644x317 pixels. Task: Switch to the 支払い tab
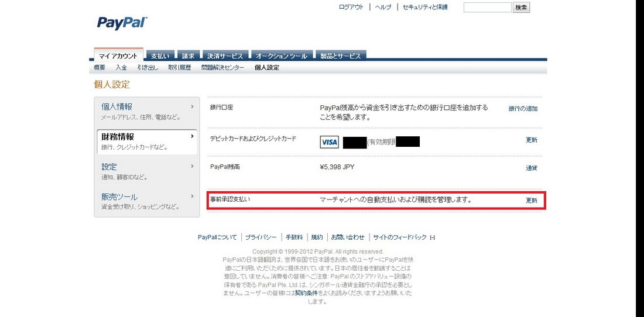[160, 56]
